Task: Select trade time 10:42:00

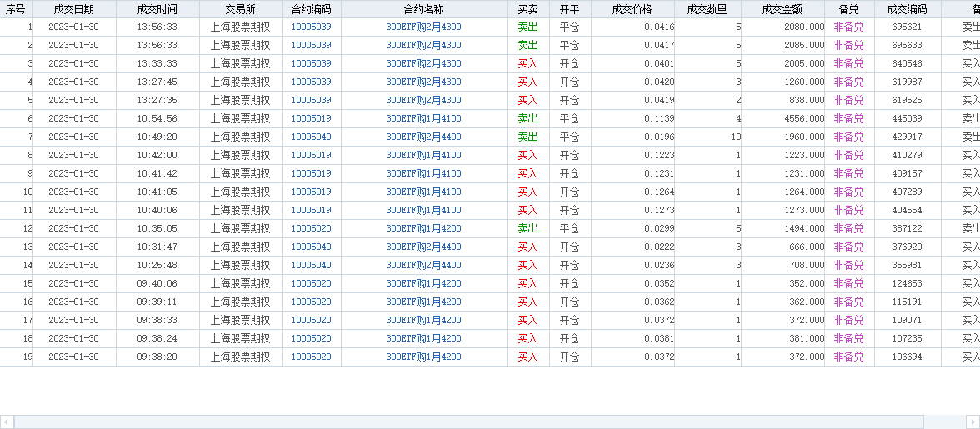Action: pos(157,155)
